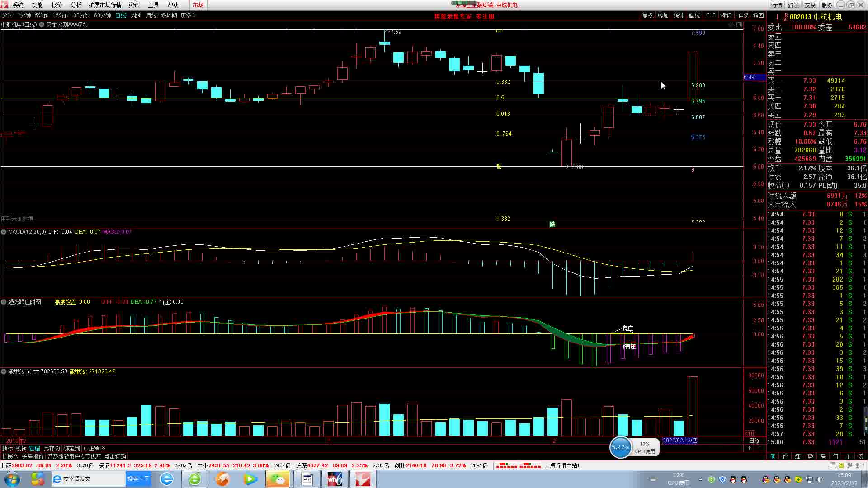
Task: Click the 画线 drawing tools button
Action: (x=694, y=15)
